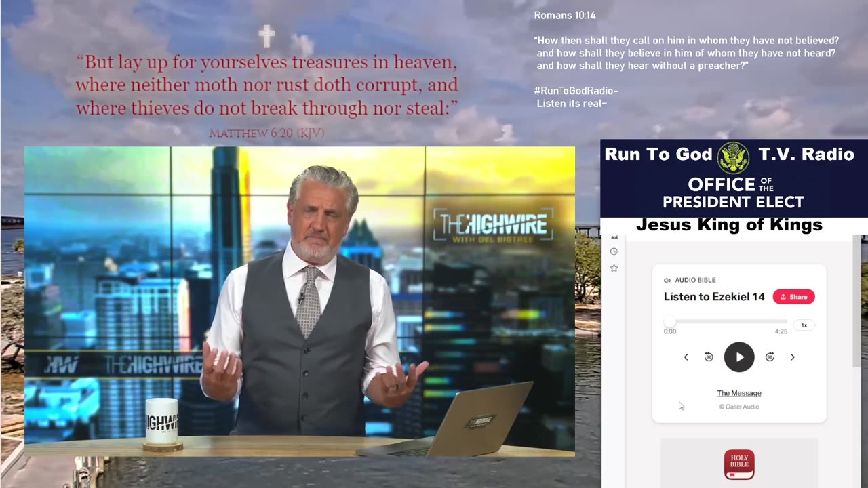The height and width of the screenshot is (488, 868).
Task: Click the '4:25' duration label
Action: pos(781,332)
